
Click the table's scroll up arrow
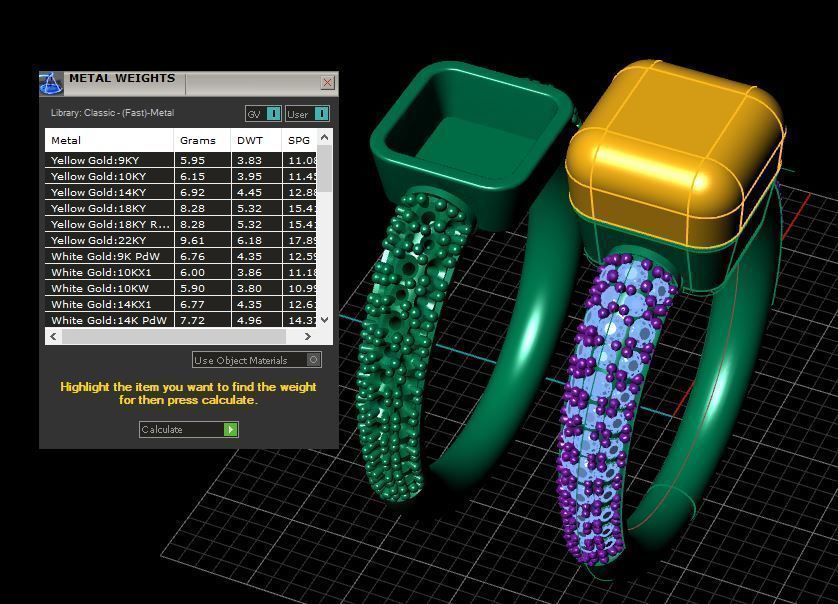click(x=324, y=137)
